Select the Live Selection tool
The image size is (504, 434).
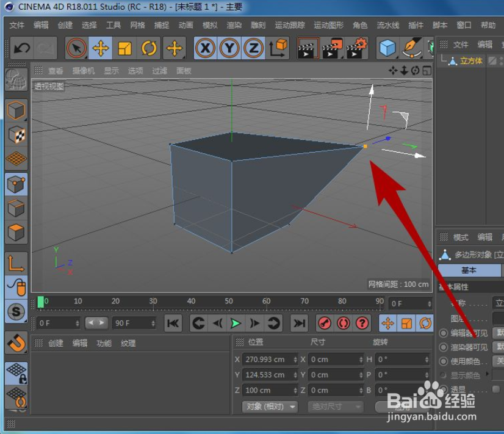point(76,48)
